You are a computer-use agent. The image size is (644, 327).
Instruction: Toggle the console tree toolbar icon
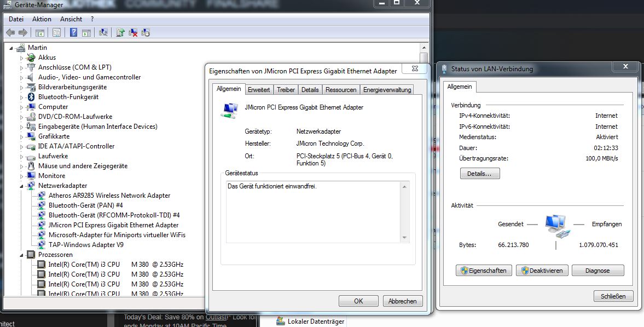[40, 32]
